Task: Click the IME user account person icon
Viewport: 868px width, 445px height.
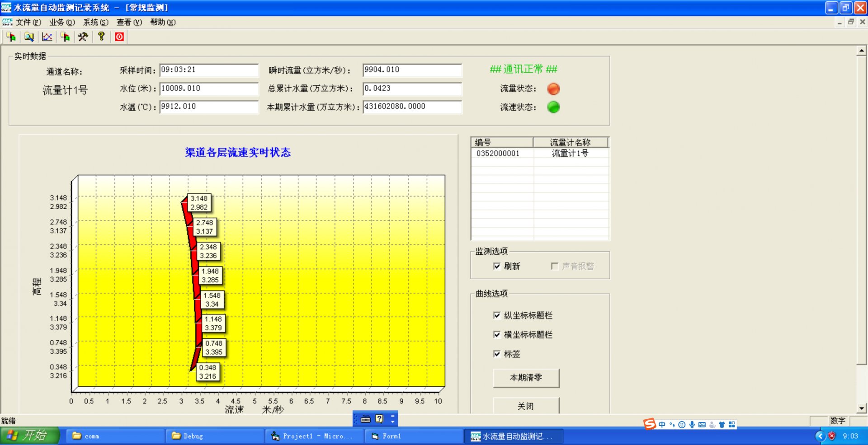Action: tap(712, 425)
